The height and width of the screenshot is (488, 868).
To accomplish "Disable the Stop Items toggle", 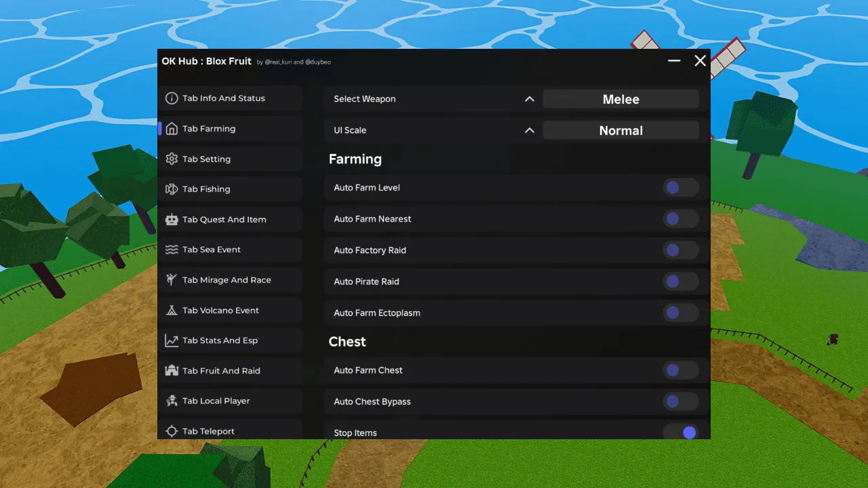I will [x=680, y=432].
